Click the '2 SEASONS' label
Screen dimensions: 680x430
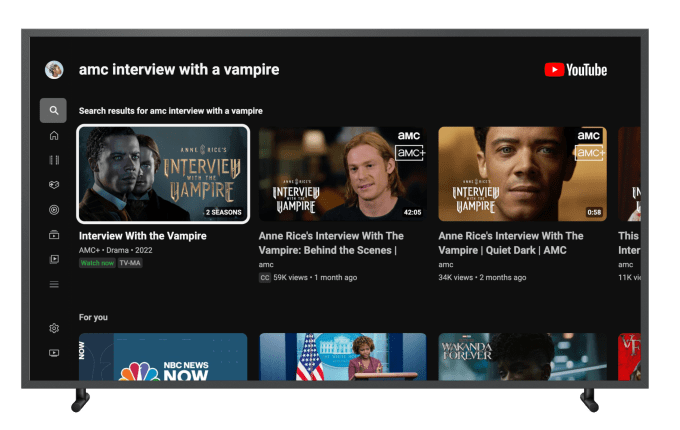(223, 212)
